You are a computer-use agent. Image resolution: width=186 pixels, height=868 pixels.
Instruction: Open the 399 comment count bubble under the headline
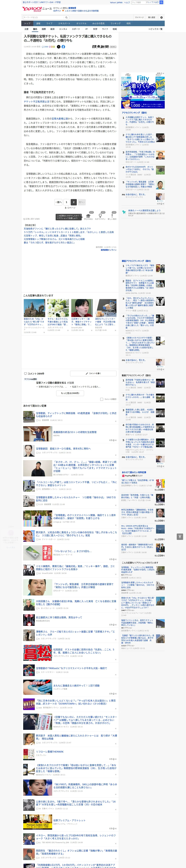pyautogui.click(x=45, y=47)
